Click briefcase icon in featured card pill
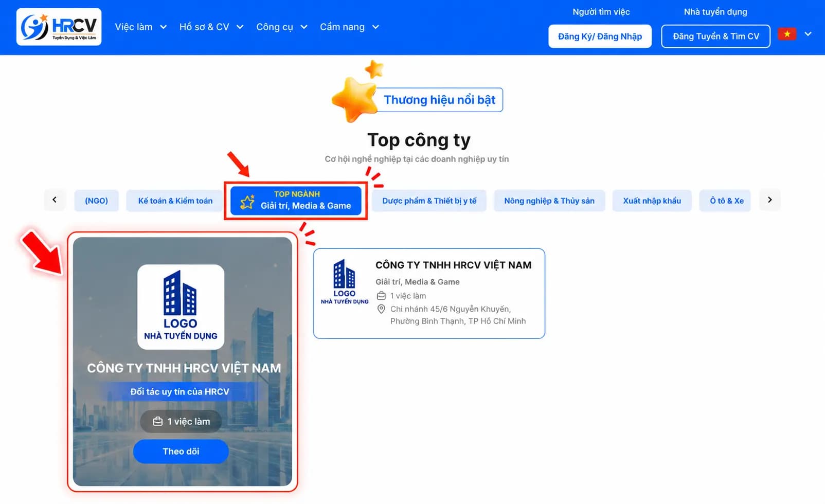 coord(158,422)
